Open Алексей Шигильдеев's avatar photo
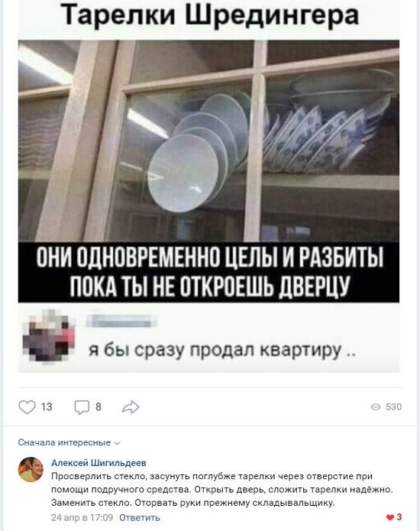This screenshot has width=420, height=531. [31, 469]
